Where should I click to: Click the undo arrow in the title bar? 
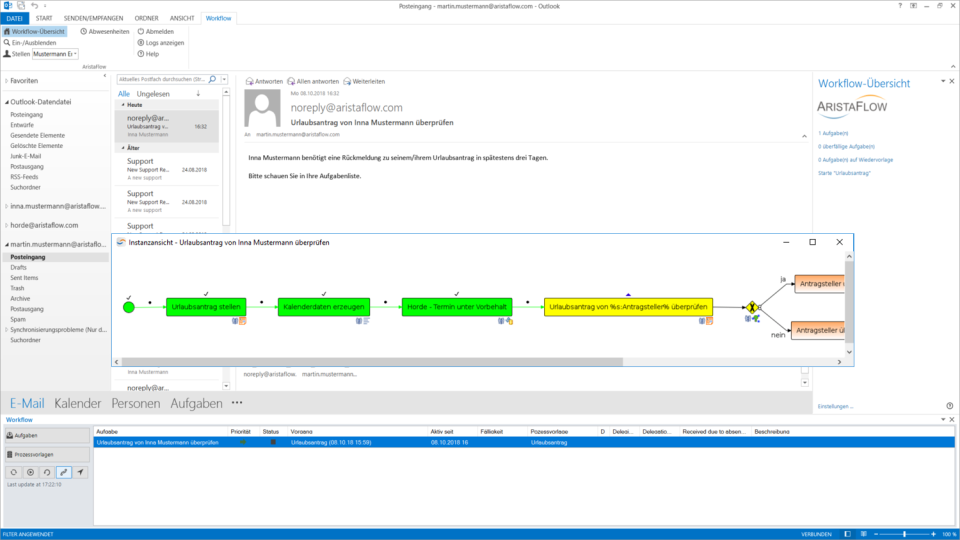[x=34, y=6]
